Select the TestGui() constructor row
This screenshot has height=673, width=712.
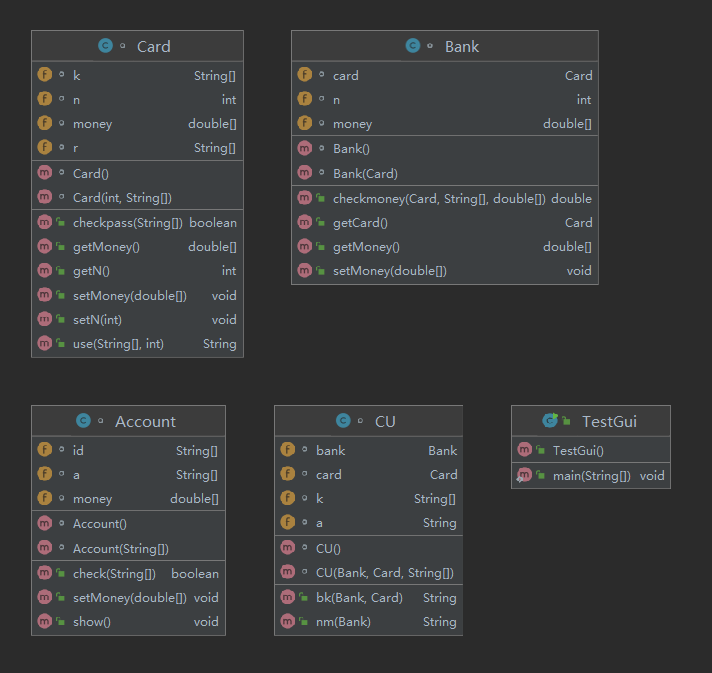pyautogui.click(x=591, y=450)
